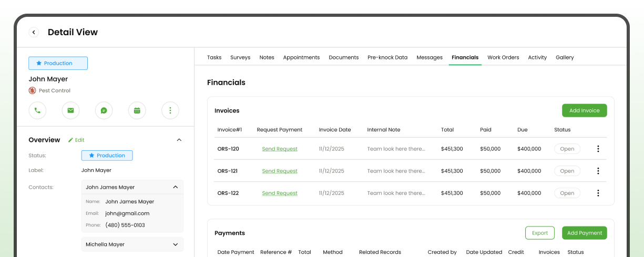644x257 pixels.
Task: Click the Total column header in Invoices
Action: click(x=447, y=129)
